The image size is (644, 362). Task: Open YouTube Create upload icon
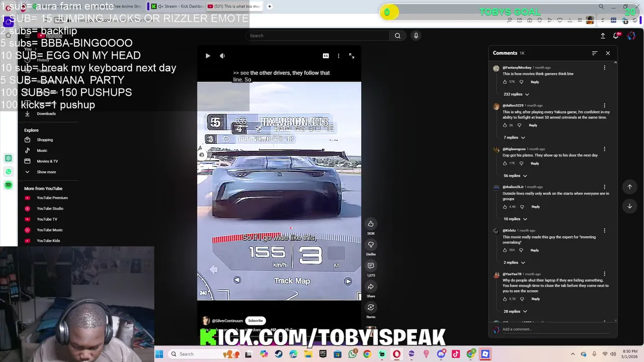tap(603, 36)
